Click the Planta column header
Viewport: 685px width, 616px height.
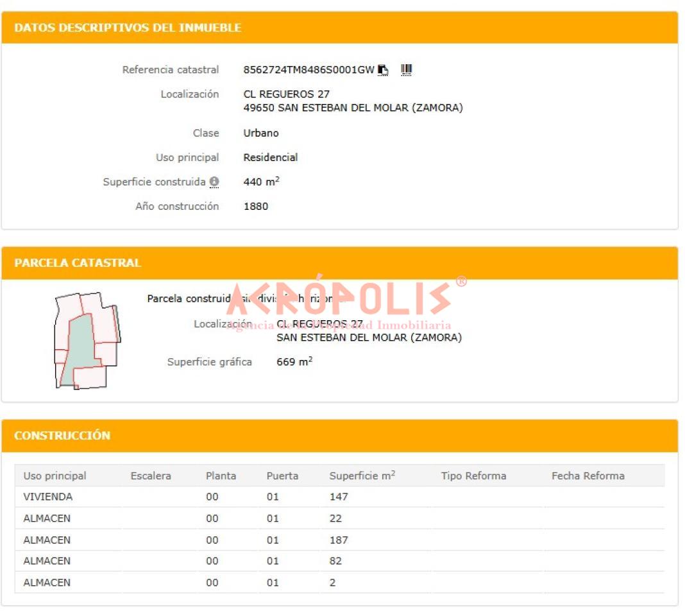tap(221, 476)
